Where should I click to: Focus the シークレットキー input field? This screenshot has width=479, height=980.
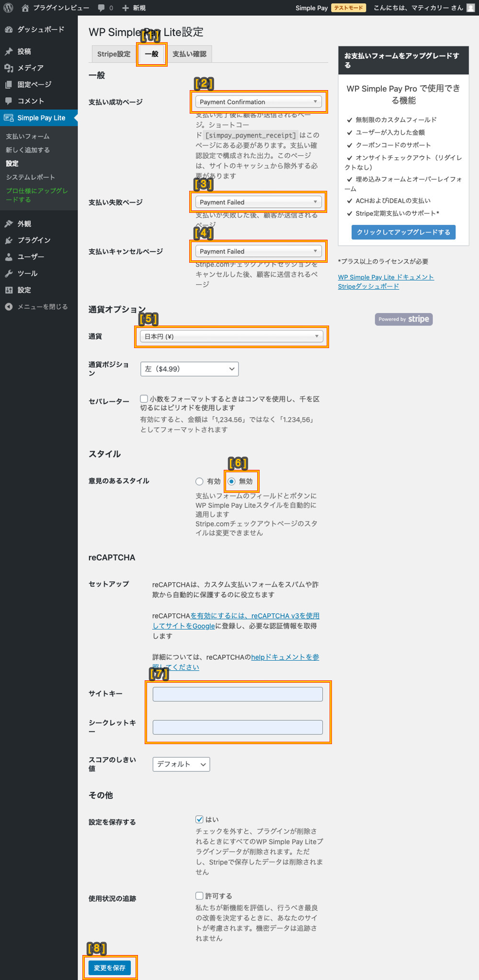tap(238, 727)
